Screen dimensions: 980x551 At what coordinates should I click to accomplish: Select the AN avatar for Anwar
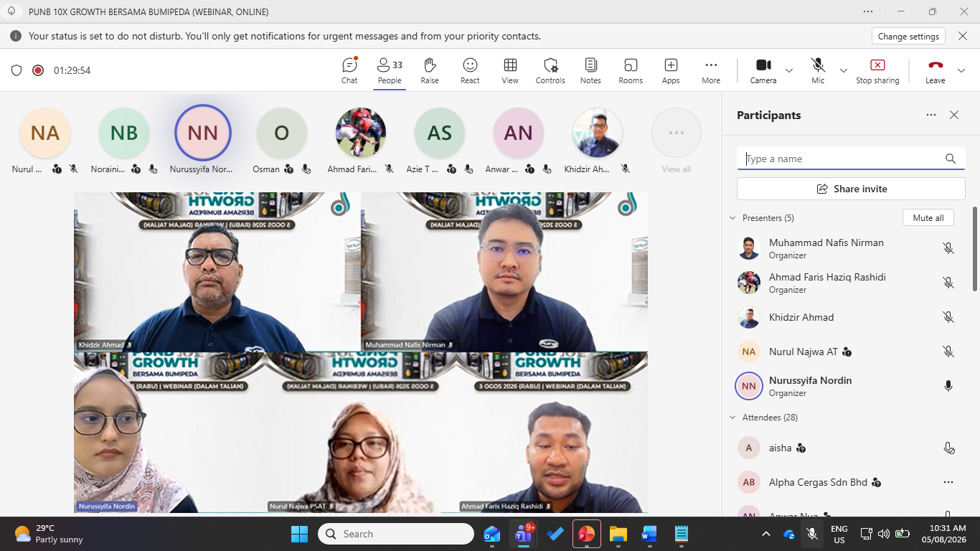(519, 133)
